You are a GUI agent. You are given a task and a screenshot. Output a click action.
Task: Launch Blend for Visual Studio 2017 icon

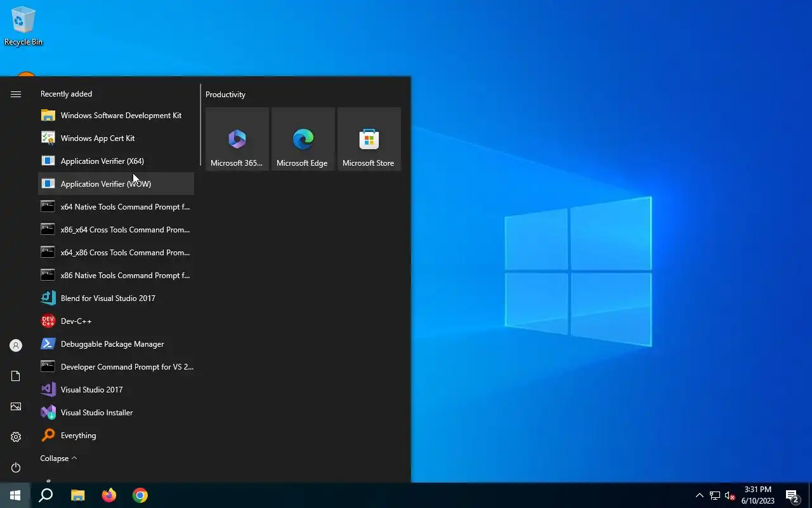(x=48, y=298)
